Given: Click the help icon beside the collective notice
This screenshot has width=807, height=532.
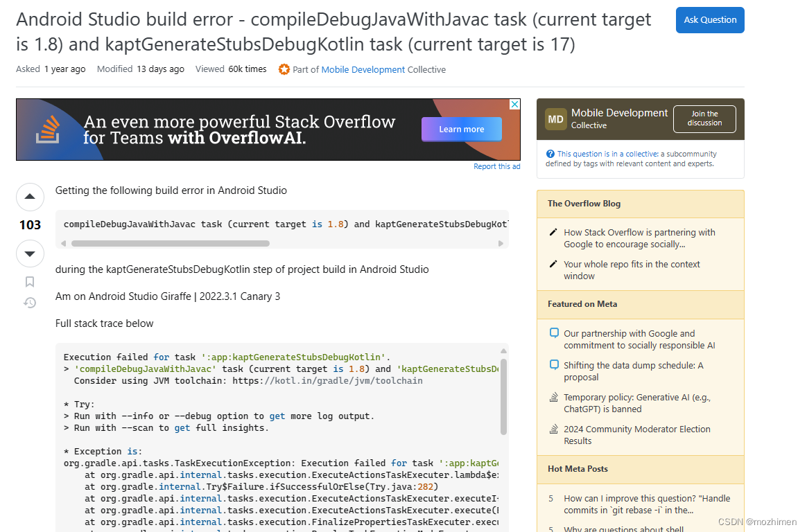Looking at the screenshot, I should (550, 153).
